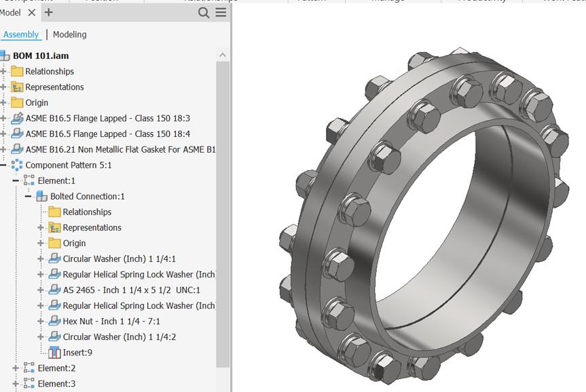Expand the top-level Relationships folder
Screen dimensions: 586x392
pos(3,71)
